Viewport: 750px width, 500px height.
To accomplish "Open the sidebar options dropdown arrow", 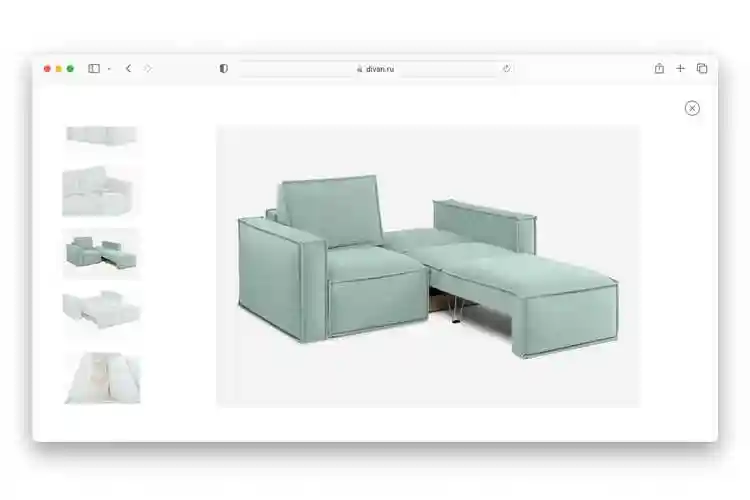I will (x=109, y=69).
